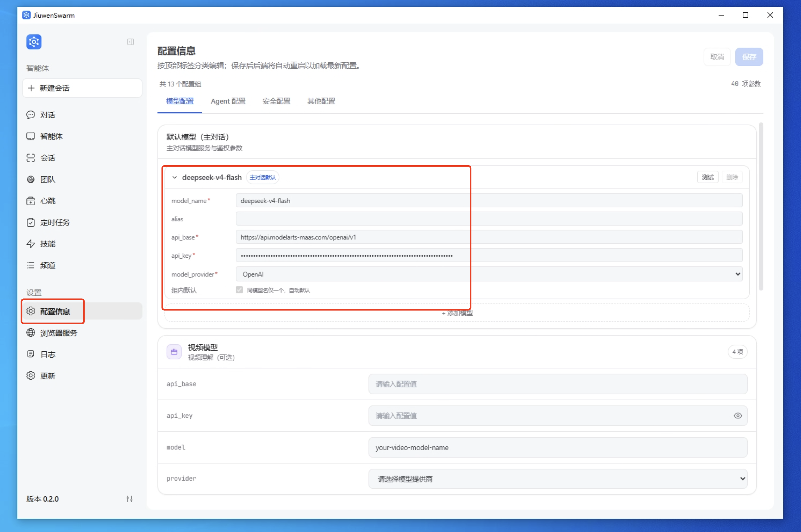This screenshot has width=801, height=532.
Task: Open the model_provider OpenAI dropdown
Action: tap(489, 274)
